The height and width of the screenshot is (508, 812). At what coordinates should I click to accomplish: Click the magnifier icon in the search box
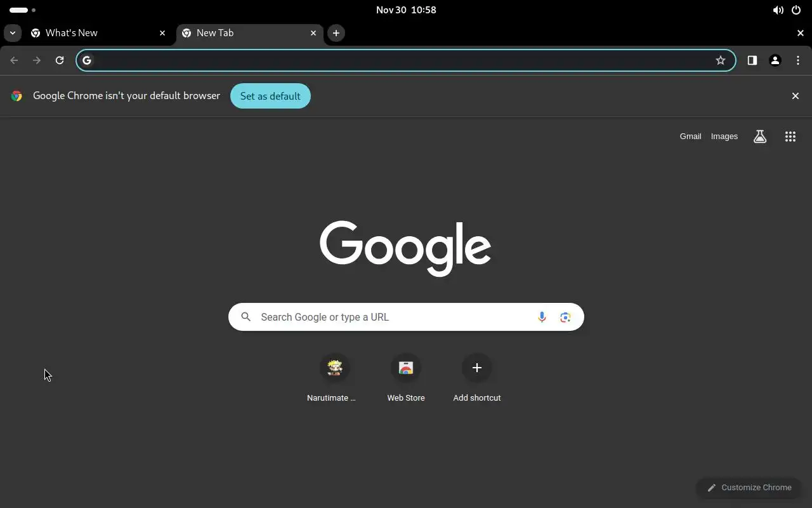246,317
